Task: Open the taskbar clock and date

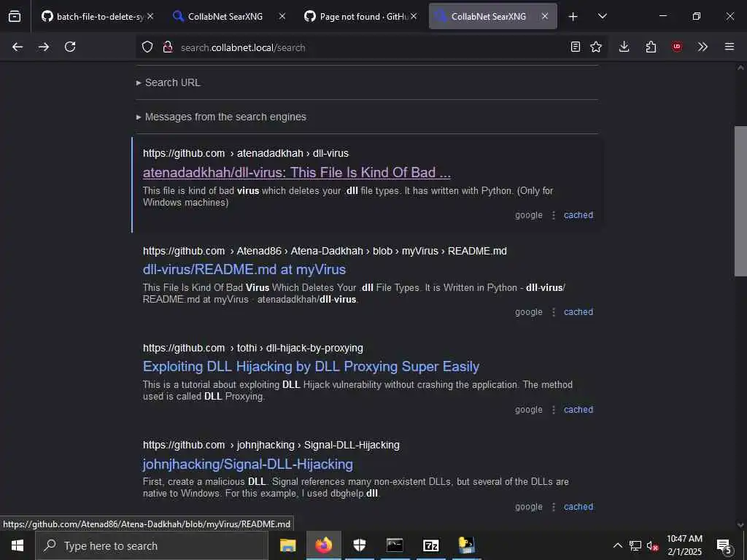Action: coord(684,545)
